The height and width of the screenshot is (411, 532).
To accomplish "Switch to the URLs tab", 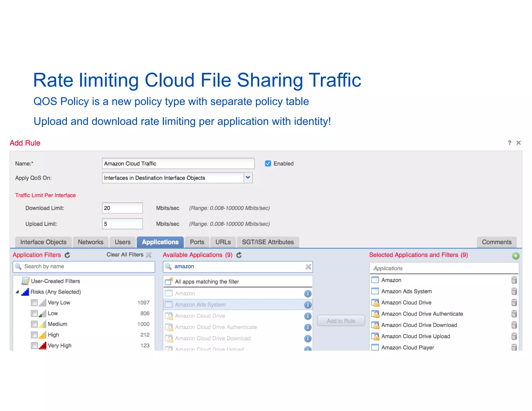I will (223, 242).
